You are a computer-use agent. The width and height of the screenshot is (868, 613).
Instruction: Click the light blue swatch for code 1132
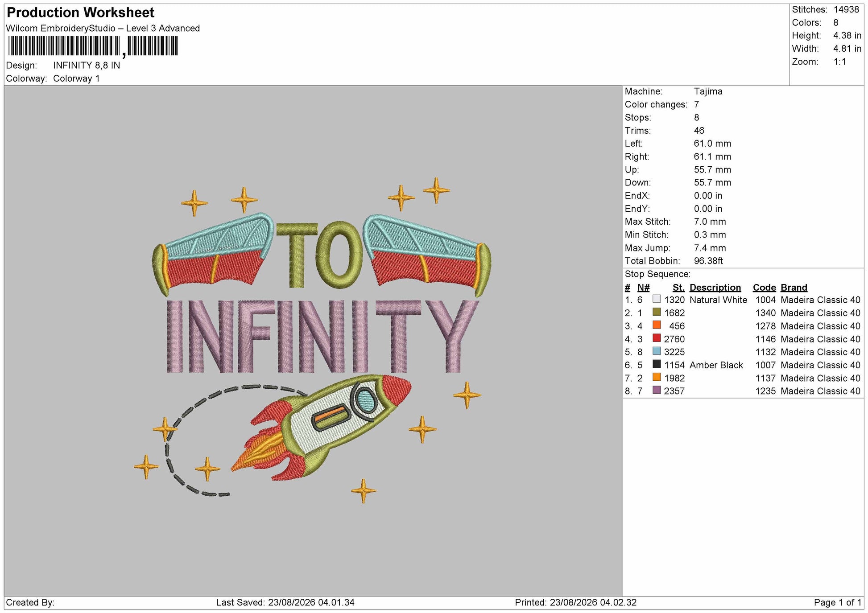click(656, 351)
